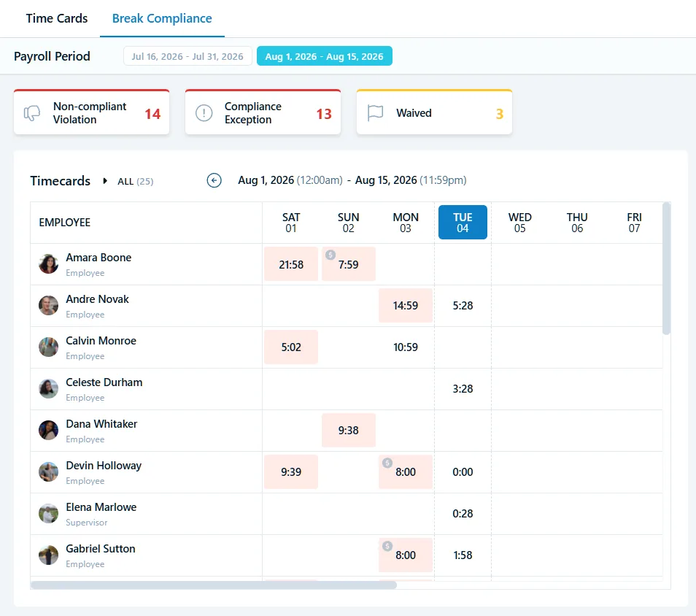Open the Time Cards tab
This screenshot has width=696, height=616.
(57, 18)
